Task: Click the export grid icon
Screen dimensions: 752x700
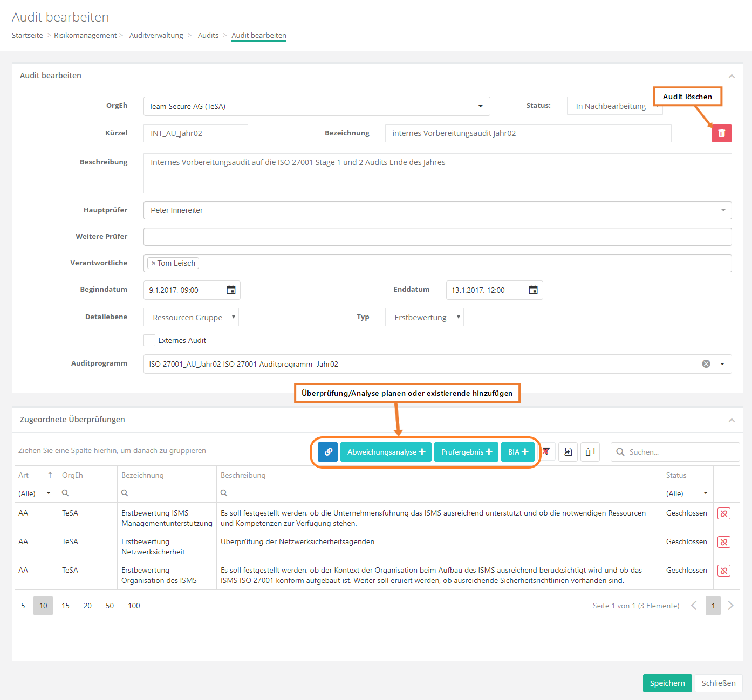Action: pos(568,452)
